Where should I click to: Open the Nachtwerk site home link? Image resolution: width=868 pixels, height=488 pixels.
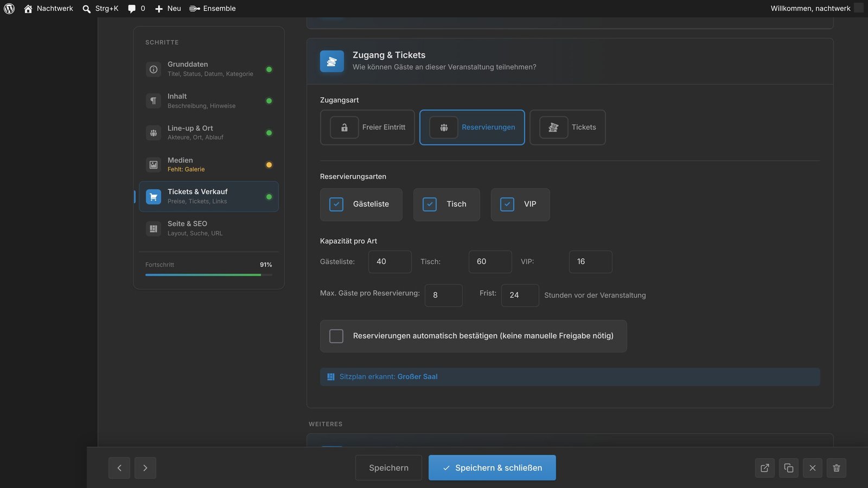[48, 9]
